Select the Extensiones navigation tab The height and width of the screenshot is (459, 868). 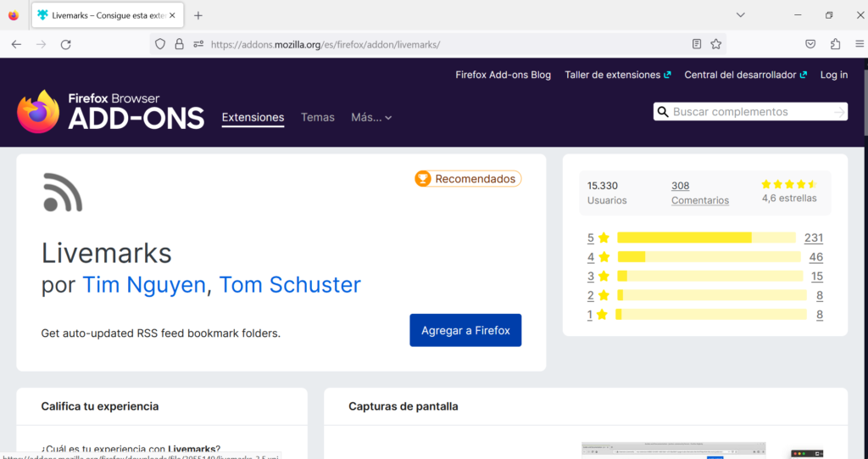tap(253, 118)
